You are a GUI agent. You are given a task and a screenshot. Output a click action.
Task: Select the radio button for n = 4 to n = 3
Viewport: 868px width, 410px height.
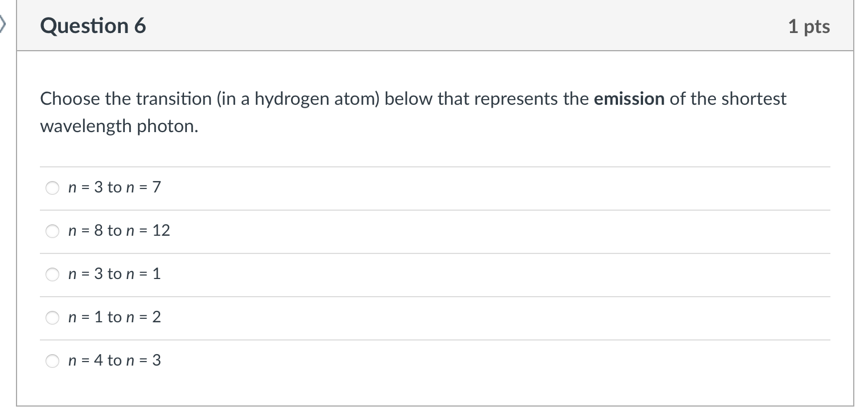[52, 360]
